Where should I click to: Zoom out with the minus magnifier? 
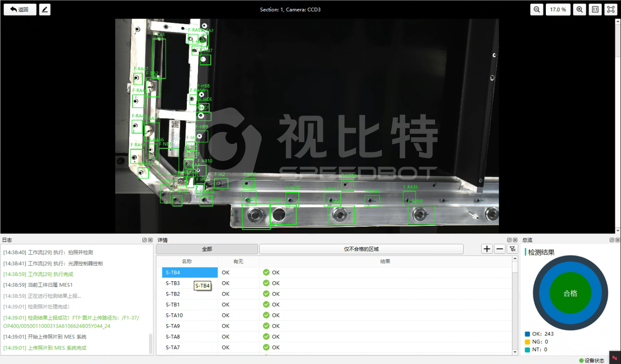[x=537, y=9]
